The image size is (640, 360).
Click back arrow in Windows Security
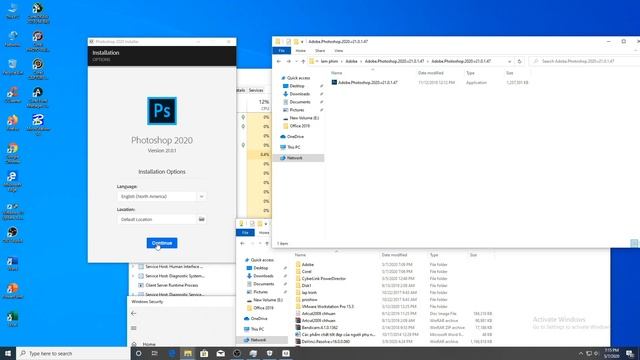tap(133, 313)
